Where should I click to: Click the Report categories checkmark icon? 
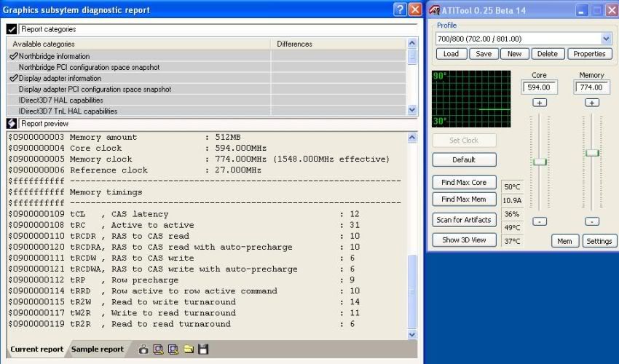12,29
